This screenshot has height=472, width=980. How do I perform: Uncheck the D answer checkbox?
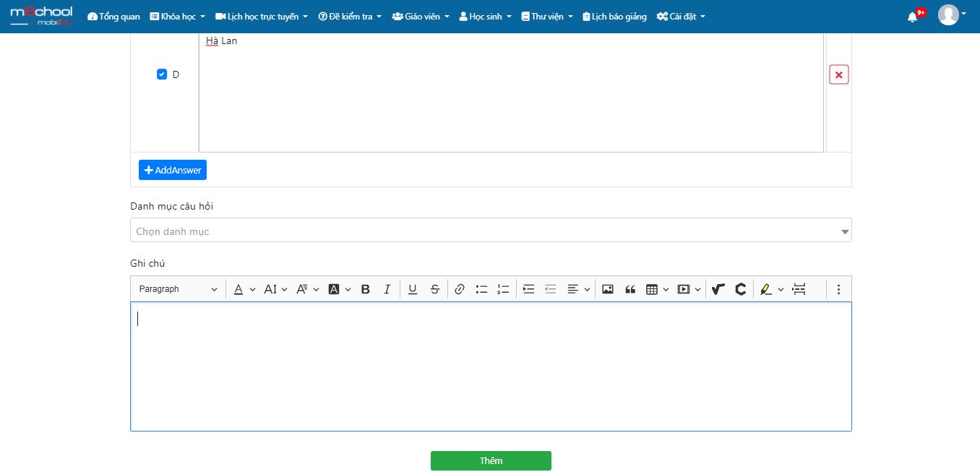pos(162,74)
